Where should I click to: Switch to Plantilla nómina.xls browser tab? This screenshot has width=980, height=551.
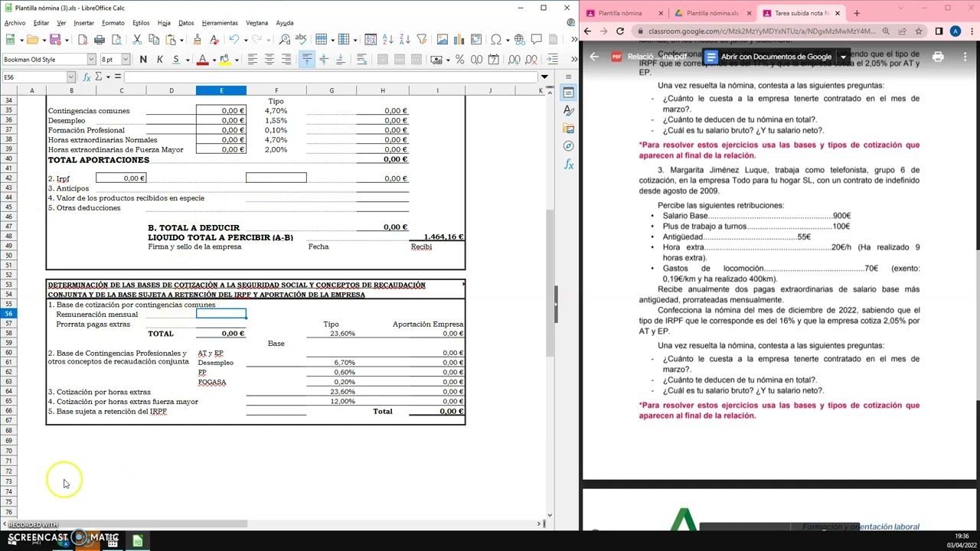click(712, 13)
